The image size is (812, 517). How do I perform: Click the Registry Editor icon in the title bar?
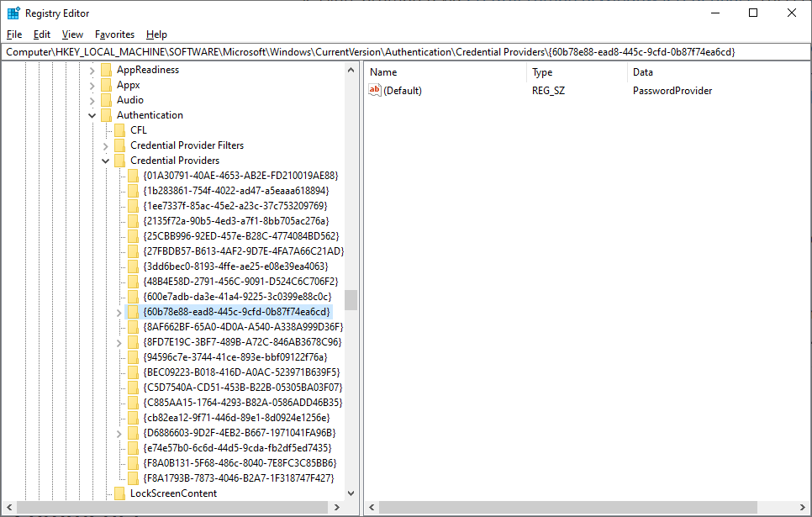[13, 13]
